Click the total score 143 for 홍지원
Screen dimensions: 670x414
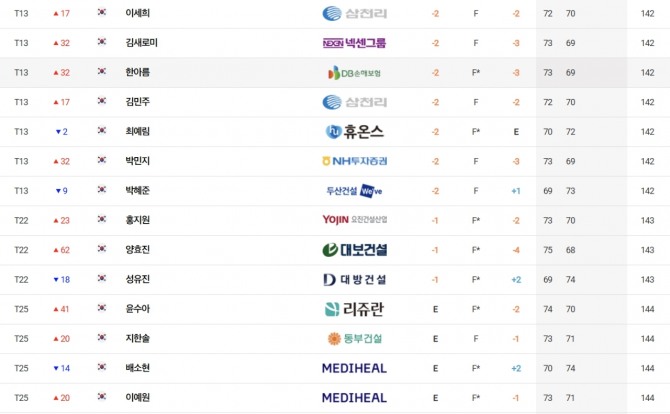tap(647, 220)
